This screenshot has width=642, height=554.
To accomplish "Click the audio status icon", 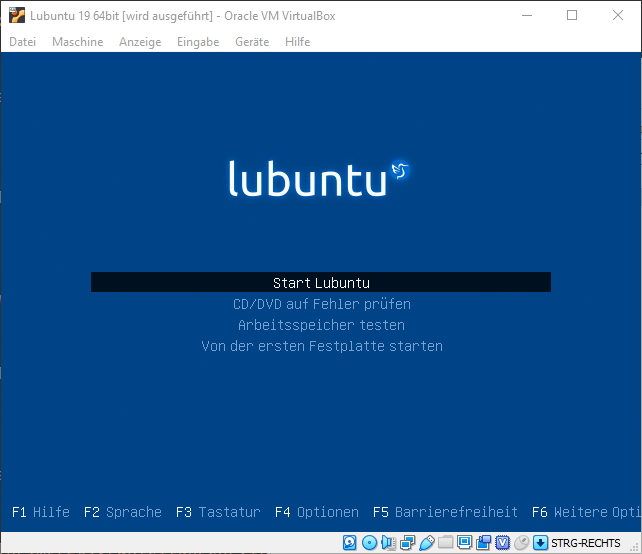I will click(388, 543).
